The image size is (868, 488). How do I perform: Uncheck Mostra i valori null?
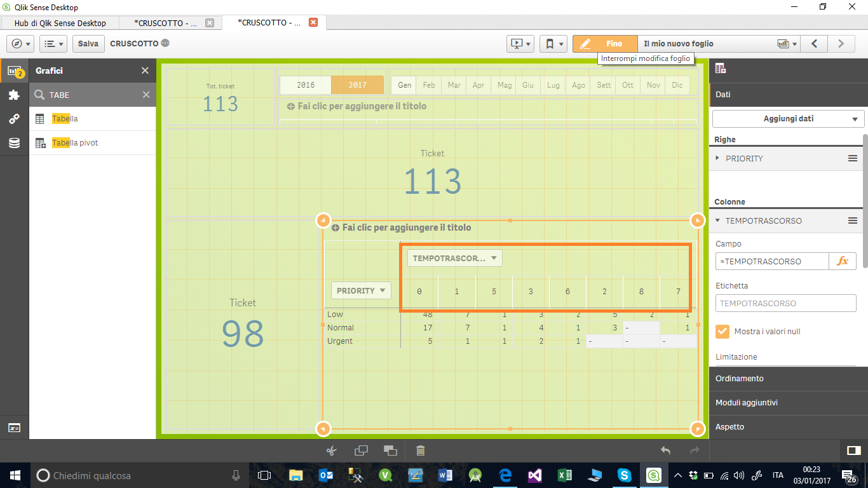[722, 331]
